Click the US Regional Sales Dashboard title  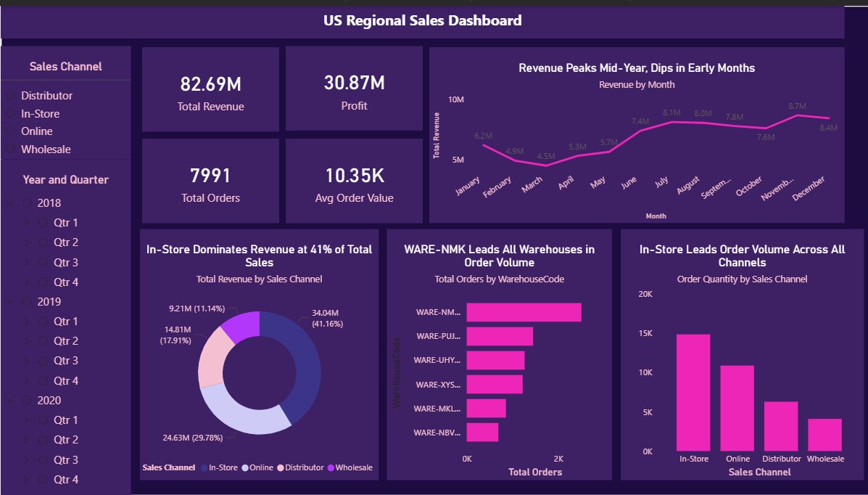(x=422, y=20)
